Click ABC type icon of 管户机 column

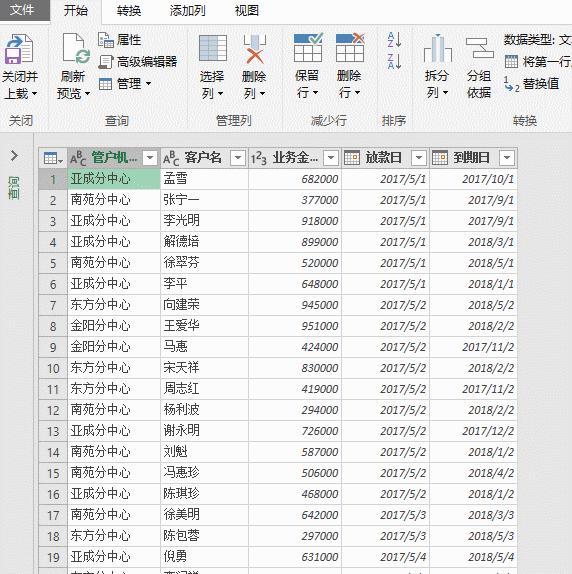pyautogui.click(x=78, y=158)
